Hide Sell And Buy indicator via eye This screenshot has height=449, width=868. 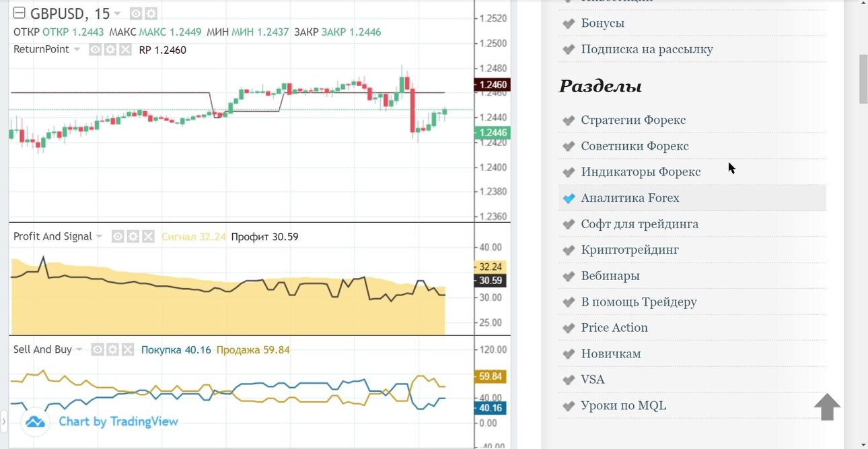pos(98,350)
